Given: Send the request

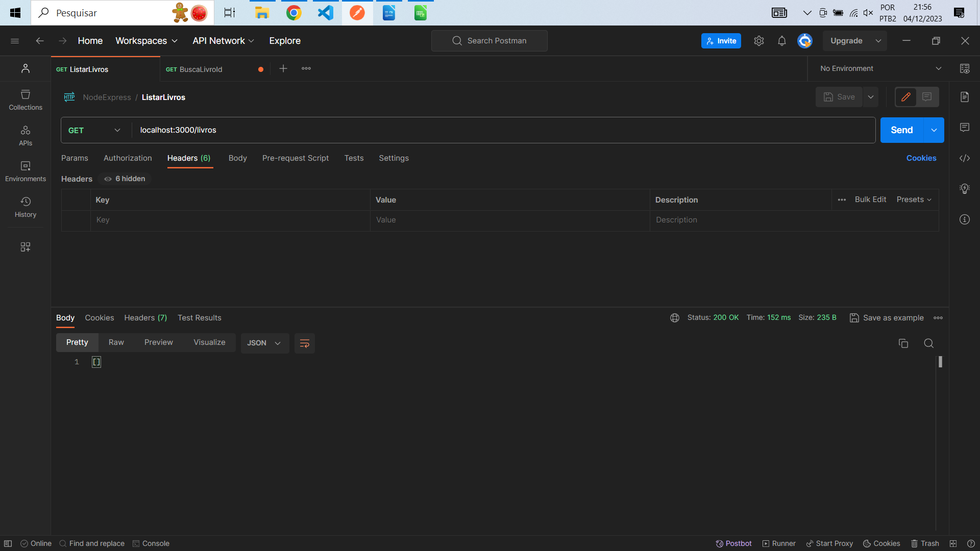Looking at the screenshot, I should pyautogui.click(x=902, y=130).
